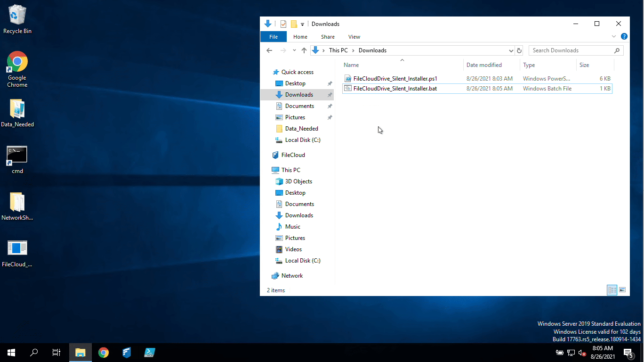This screenshot has width=644, height=362.
Task: Click Properties icon in Quick Access Toolbar
Action: [x=283, y=24]
